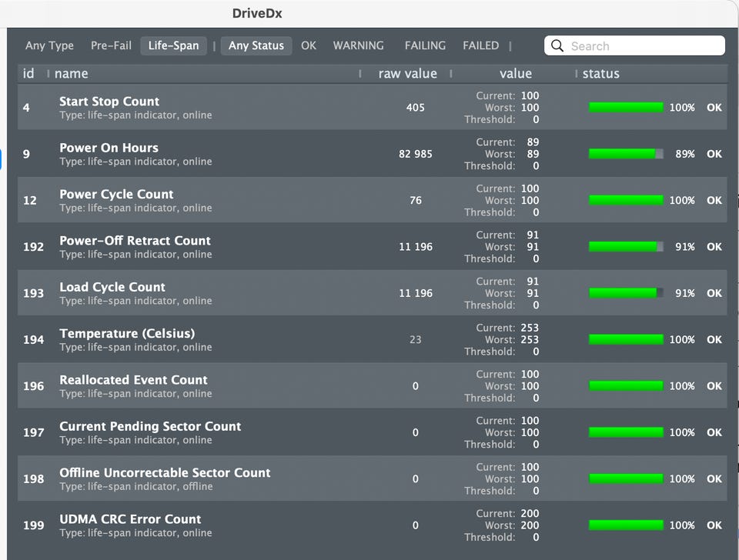Image resolution: width=739 pixels, height=560 pixels.
Task: Sort by the status column header
Action: 601,74
